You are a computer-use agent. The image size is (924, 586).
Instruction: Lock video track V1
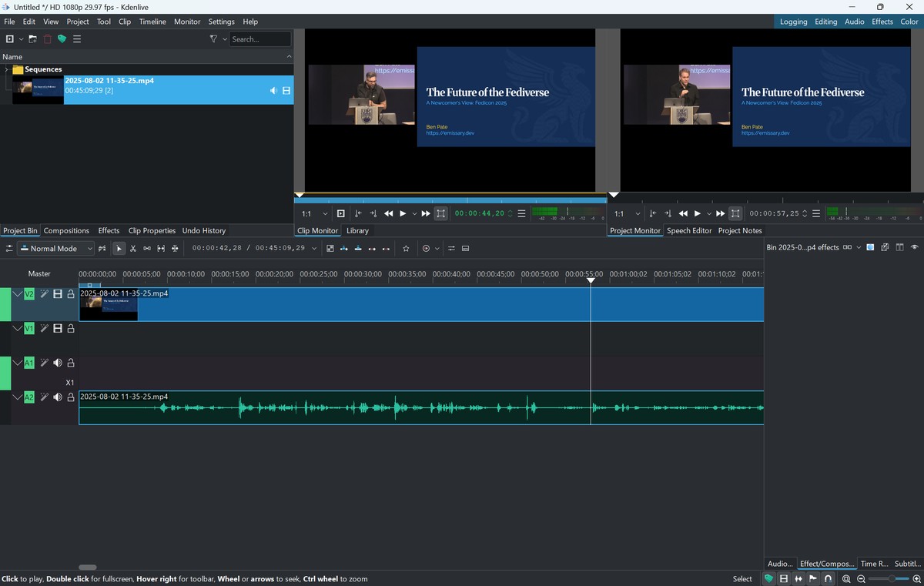tap(71, 329)
